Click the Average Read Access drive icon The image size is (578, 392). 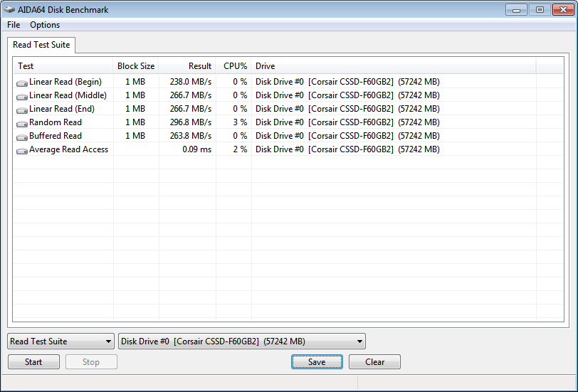(22, 150)
